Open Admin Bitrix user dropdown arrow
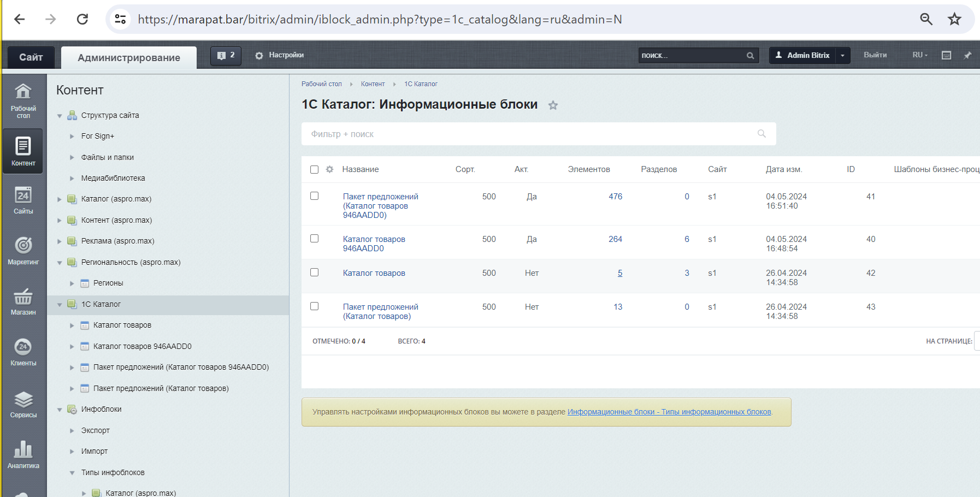The height and width of the screenshot is (497, 980). pyautogui.click(x=842, y=55)
